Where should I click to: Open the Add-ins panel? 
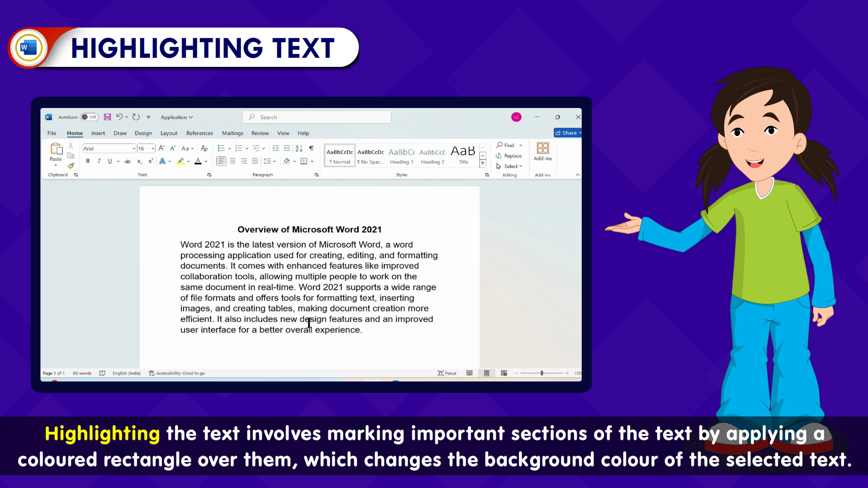542,151
